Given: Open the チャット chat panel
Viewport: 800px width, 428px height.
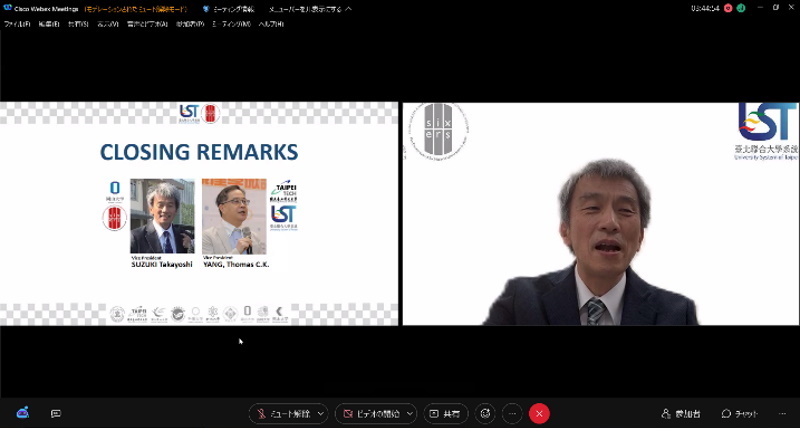Looking at the screenshot, I should coord(740,414).
